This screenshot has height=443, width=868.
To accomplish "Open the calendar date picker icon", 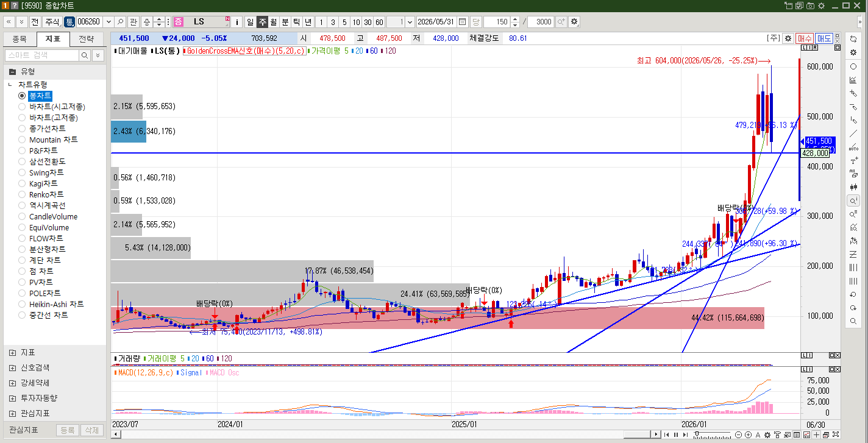I will point(462,22).
